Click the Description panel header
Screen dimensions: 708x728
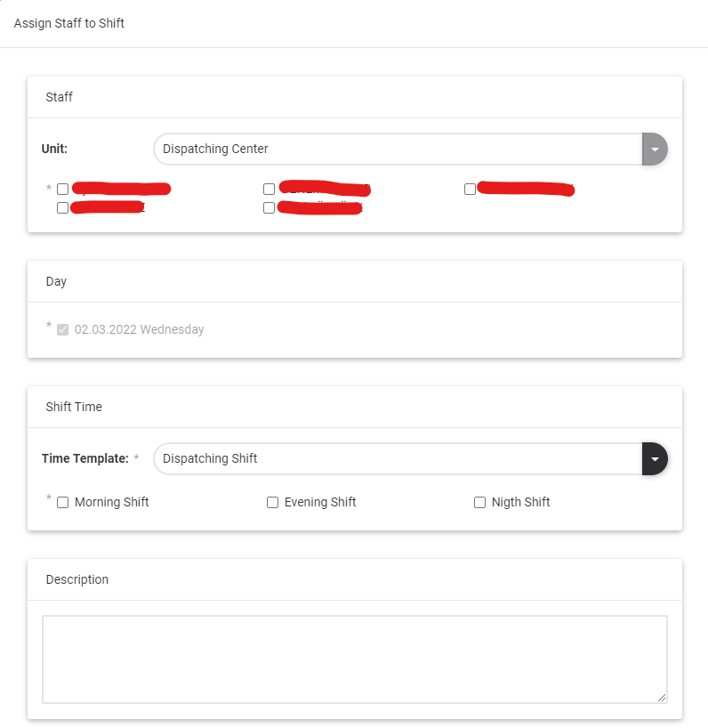coord(77,579)
